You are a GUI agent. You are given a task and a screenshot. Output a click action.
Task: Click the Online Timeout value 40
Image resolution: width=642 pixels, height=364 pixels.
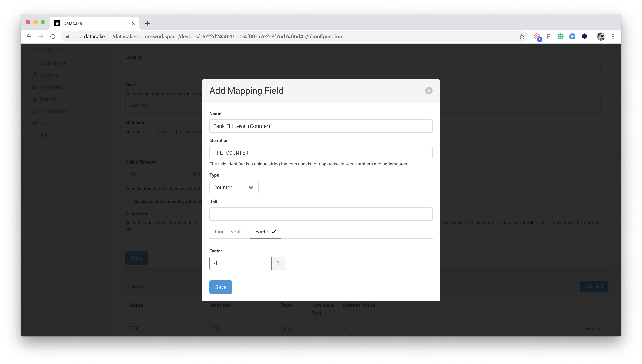[156, 174]
